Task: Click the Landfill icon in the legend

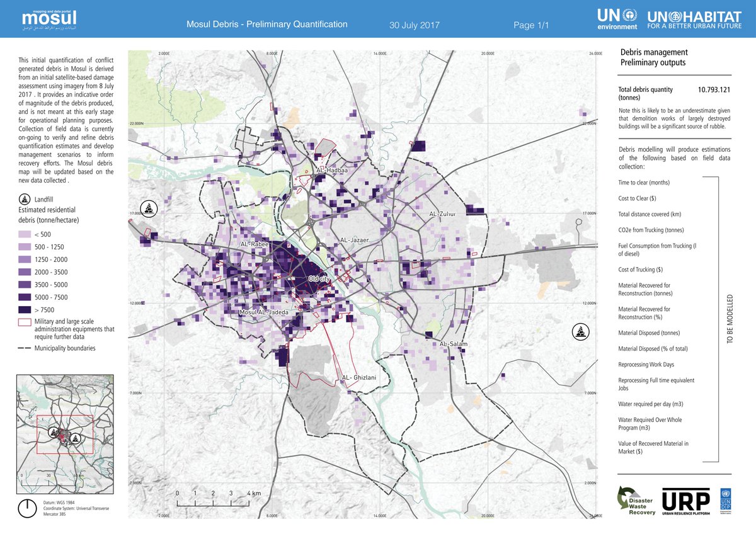Action: [25, 200]
